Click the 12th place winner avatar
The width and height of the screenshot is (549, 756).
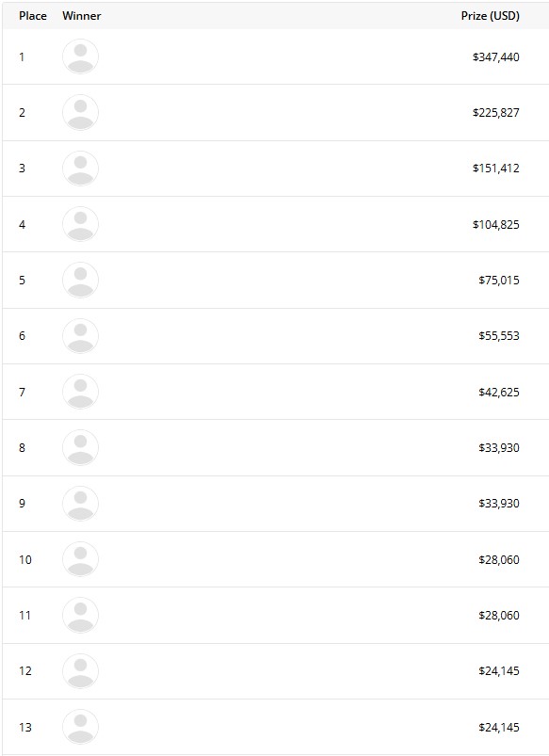click(81, 671)
